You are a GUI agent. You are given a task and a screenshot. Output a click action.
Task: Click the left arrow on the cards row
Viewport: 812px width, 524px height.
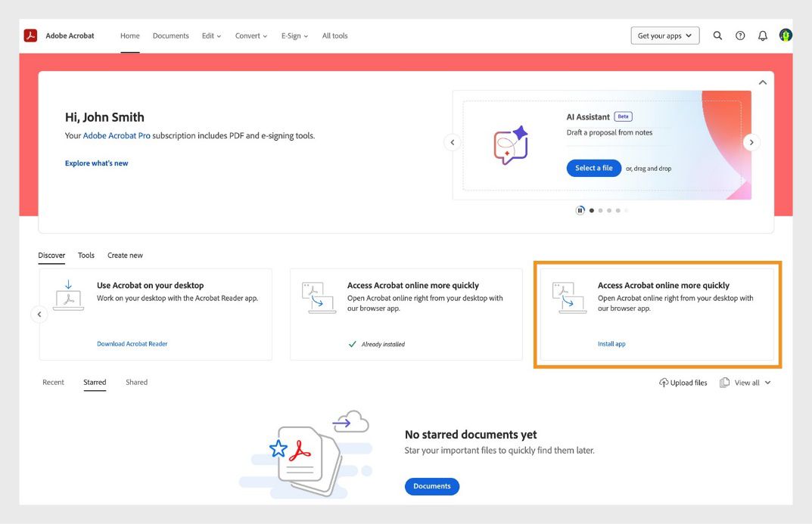click(x=39, y=314)
